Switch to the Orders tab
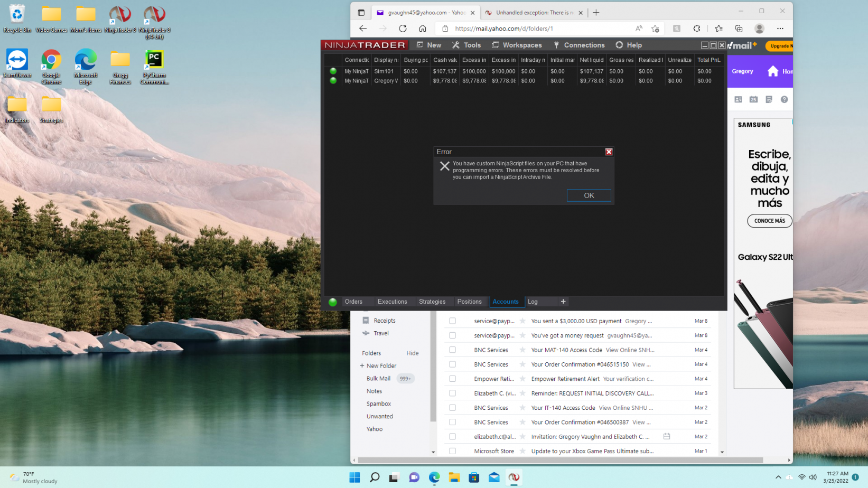Viewport: 868px width, 488px height. tap(353, 302)
